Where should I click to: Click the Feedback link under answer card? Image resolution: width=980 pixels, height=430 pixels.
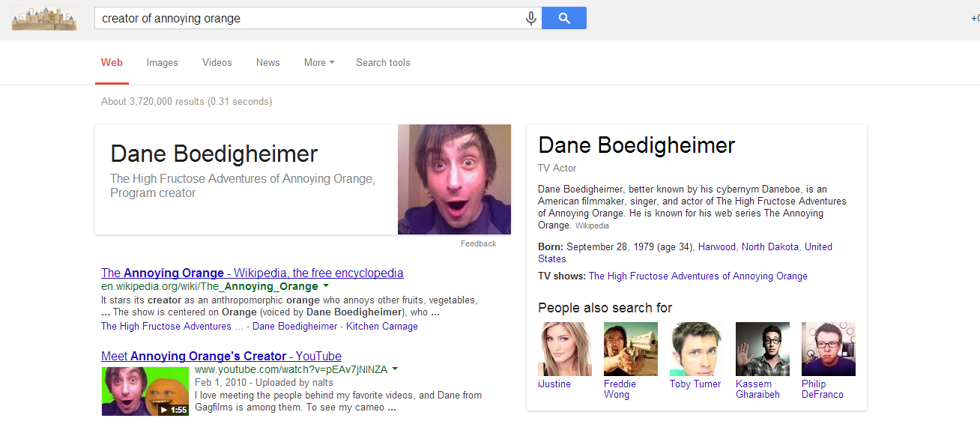point(478,243)
